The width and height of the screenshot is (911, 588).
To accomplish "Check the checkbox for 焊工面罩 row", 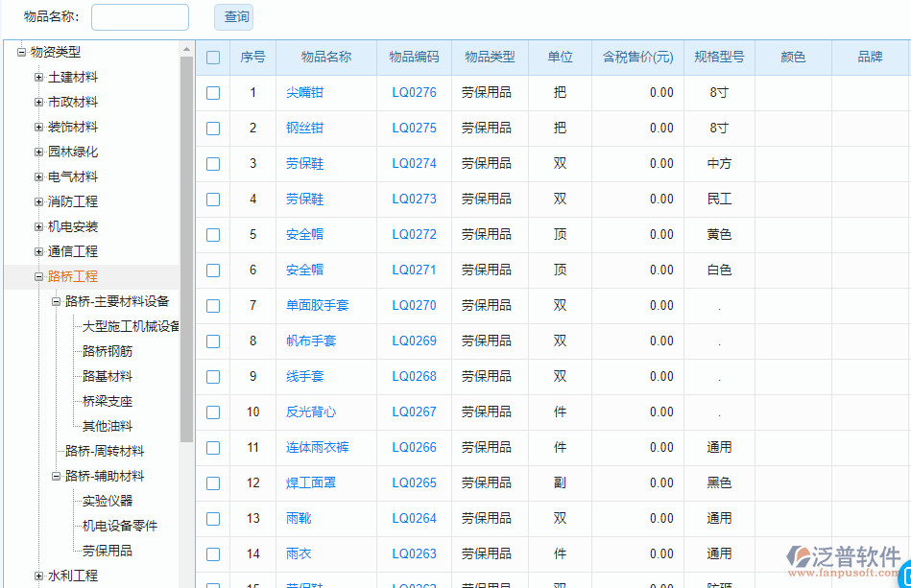I will [x=213, y=482].
